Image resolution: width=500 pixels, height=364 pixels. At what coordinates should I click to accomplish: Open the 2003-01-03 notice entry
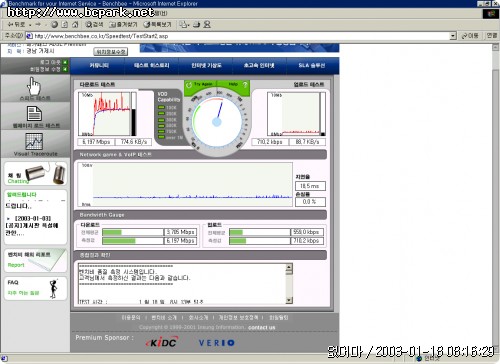click(32, 226)
